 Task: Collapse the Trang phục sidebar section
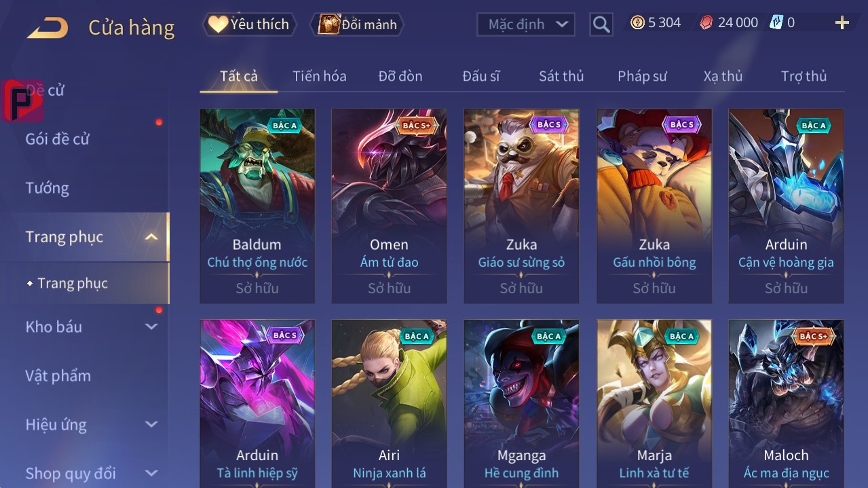[151, 237]
